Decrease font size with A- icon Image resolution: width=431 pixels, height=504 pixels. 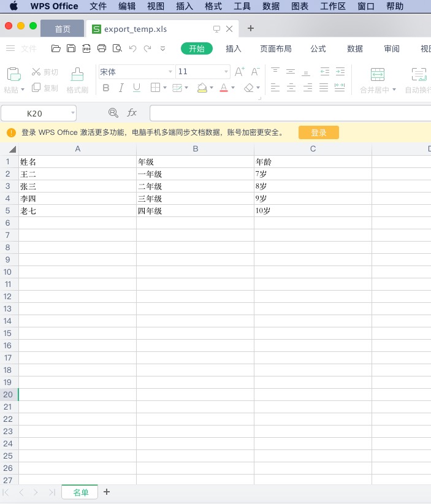coord(256,71)
